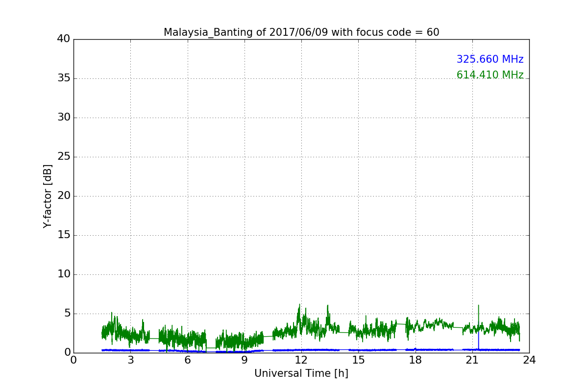This screenshot has height=392, width=588.
Task: Click the y-axis tick label 30
Action: 64,118
